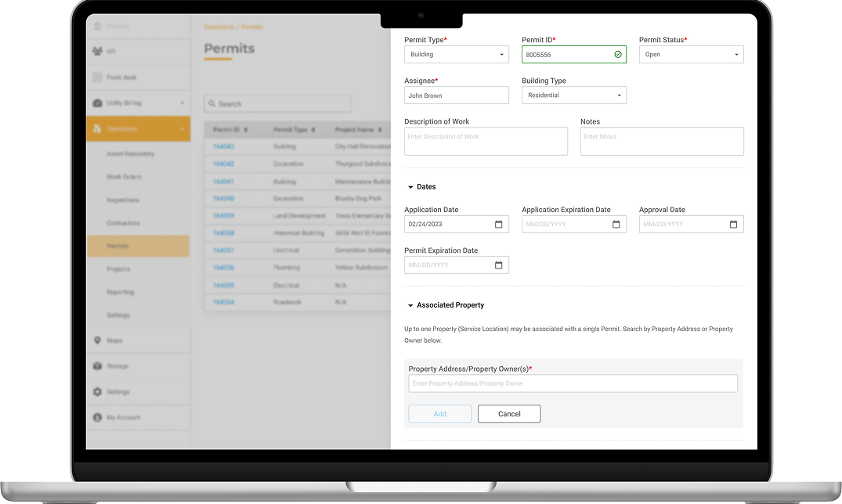
Task: Click the Front desk icon in sidebar
Action: tap(97, 77)
